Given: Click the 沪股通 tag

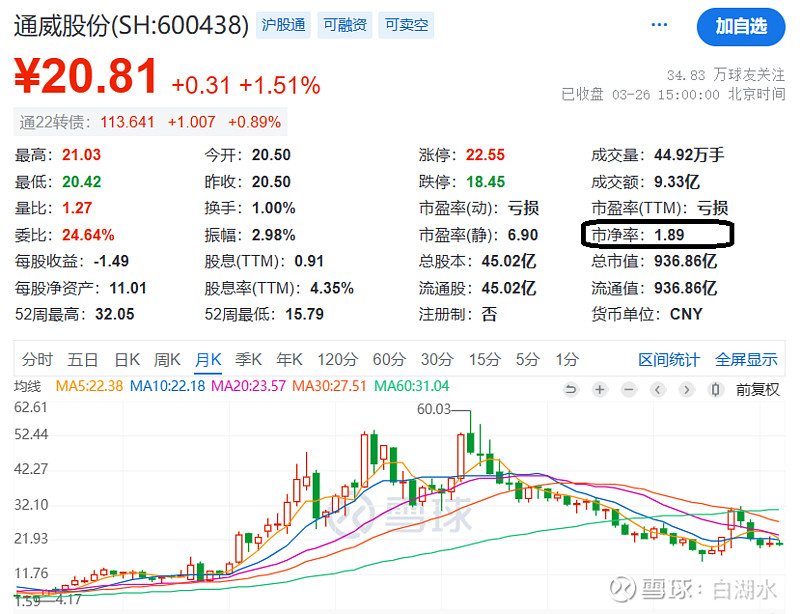Looking at the screenshot, I should [x=283, y=25].
